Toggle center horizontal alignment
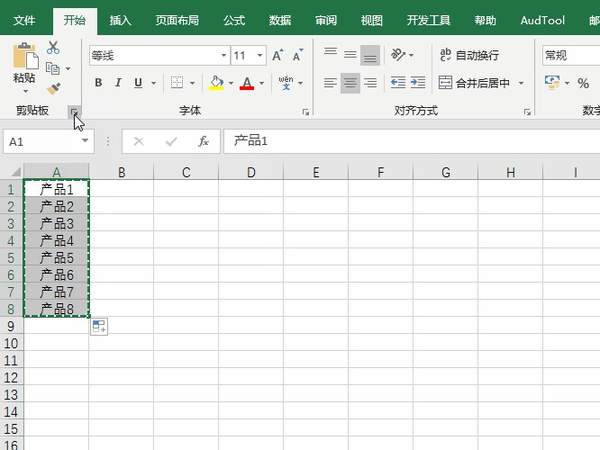This screenshot has width=600, height=450. [351, 83]
